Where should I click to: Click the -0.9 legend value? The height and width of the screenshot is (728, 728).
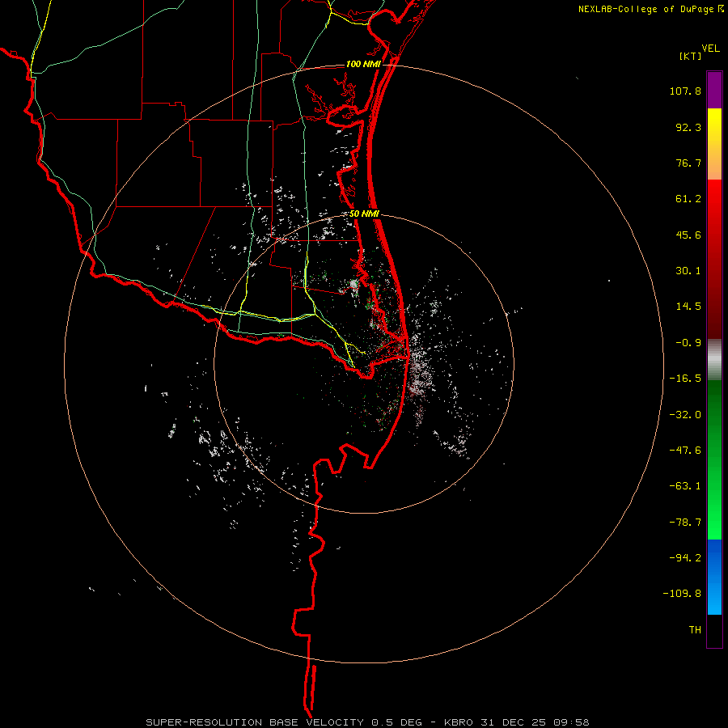[x=688, y=343]
